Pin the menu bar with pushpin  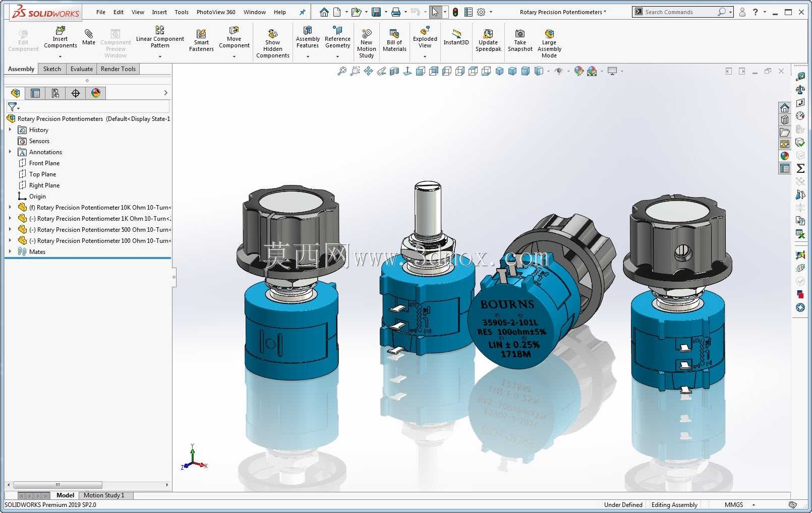[302, 12]
